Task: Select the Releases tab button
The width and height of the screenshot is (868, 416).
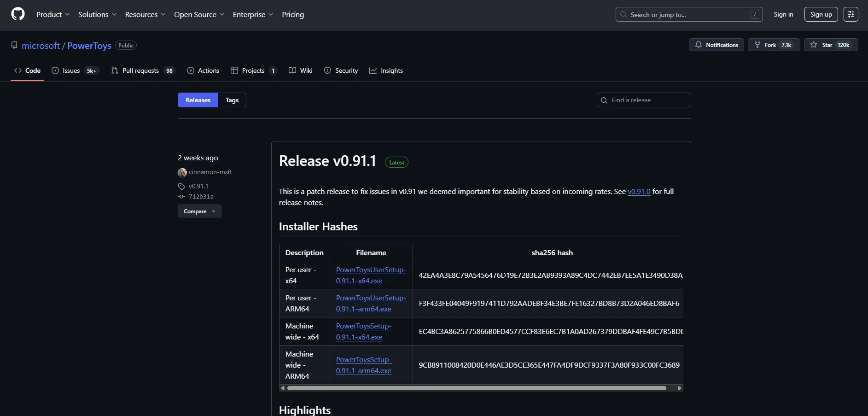Action: pos(198,100)
